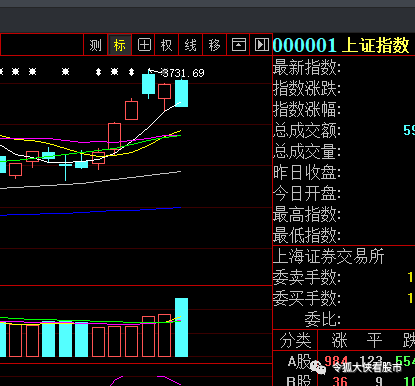Viewport: 415px width, 386px height.
Task: Click the 上海证券交易所 section heading
Action: (x=329, y=256)
